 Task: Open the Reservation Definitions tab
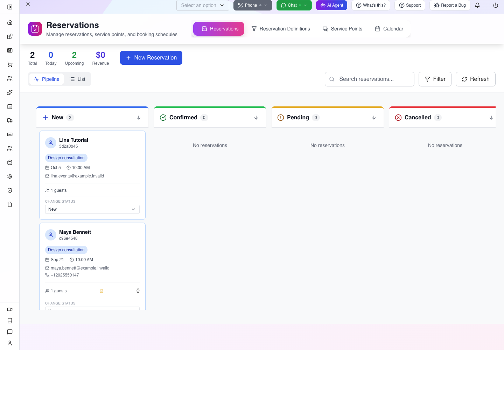coord(281,29)
